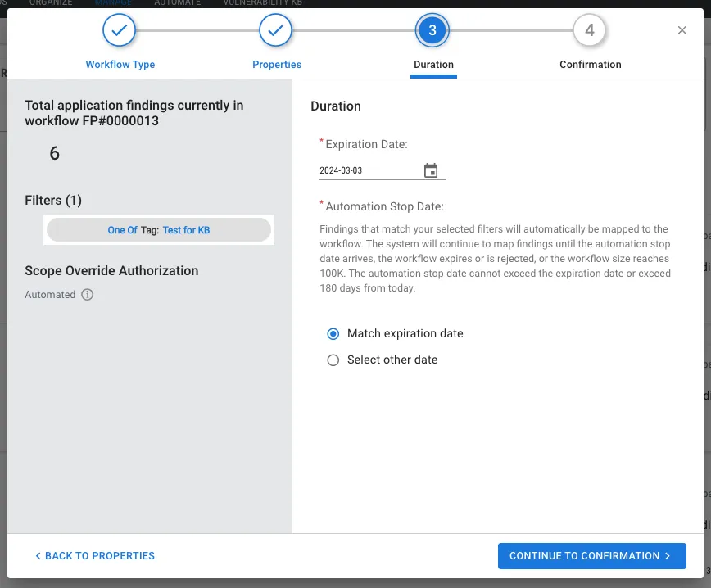The height and width of the screenshot is (588, 711).
Task: Go to the completed Workflow Type step circle
Action: pyautogui.click(x=120, y=30)
